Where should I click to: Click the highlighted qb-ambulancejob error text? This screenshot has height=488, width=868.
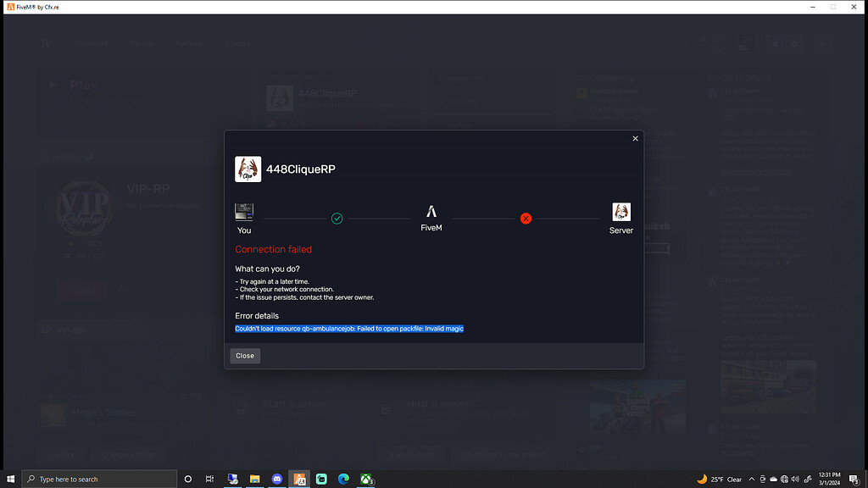coord(349,329)
